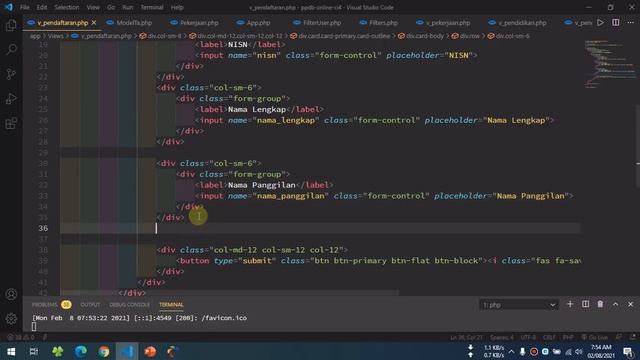The width and height of the screenshot is (640, 360).
Task: Open the Windows Start menu
Action: pyautogui.click(x=11, y=351)
